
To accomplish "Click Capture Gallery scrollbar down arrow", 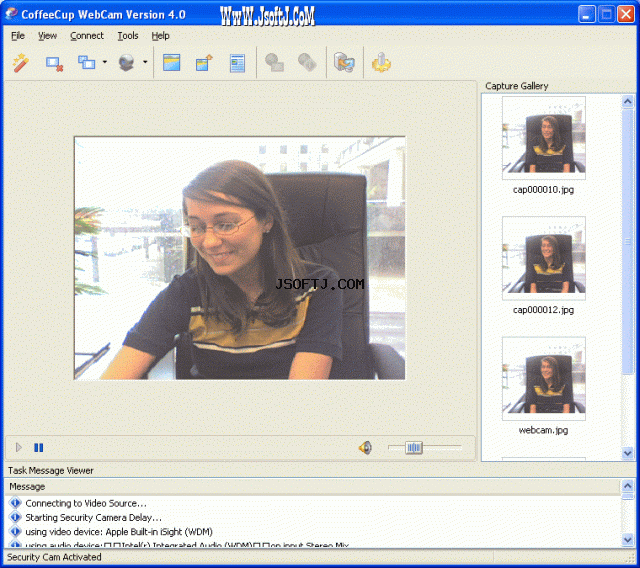I will tap(628, 453).
